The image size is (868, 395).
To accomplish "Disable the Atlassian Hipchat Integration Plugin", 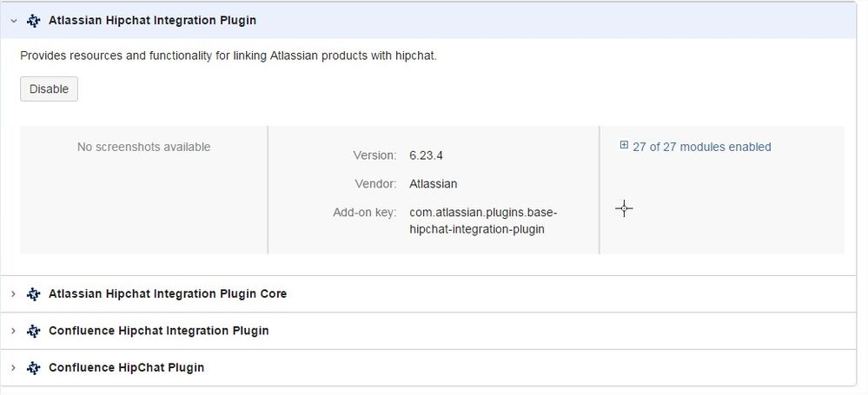I will tap(49, 89).
